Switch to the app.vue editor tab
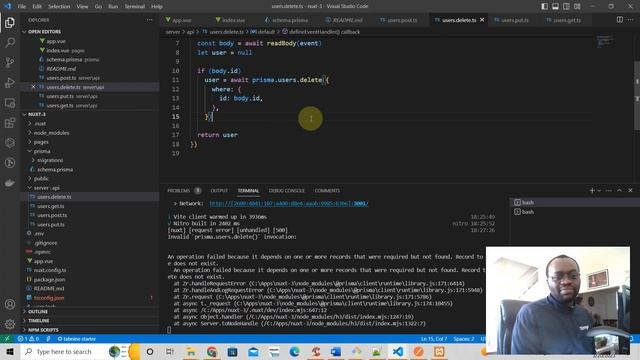Image resolution: width=640 pixels, height=360 pixels. (x=181, y=20)
